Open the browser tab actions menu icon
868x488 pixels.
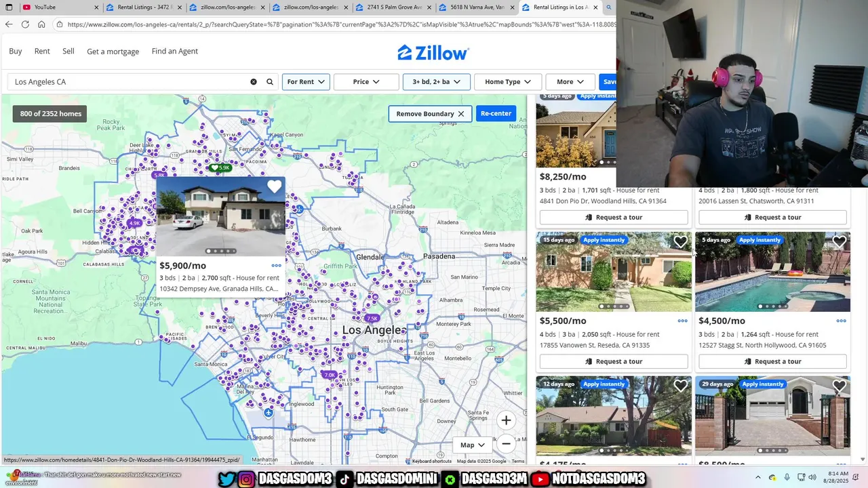[x=9, y=7]
